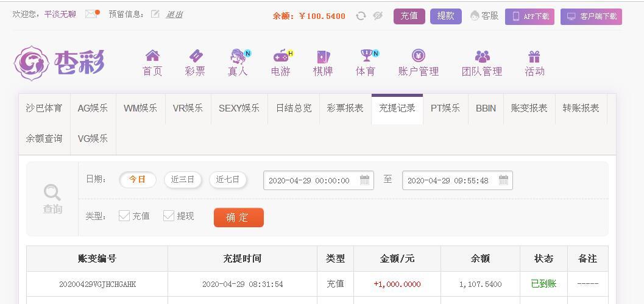The width and height of the screenshot is (644, 304).
Task: Click record number 20200429VGJHCHGAHK
Action: (x=97, y=285)
